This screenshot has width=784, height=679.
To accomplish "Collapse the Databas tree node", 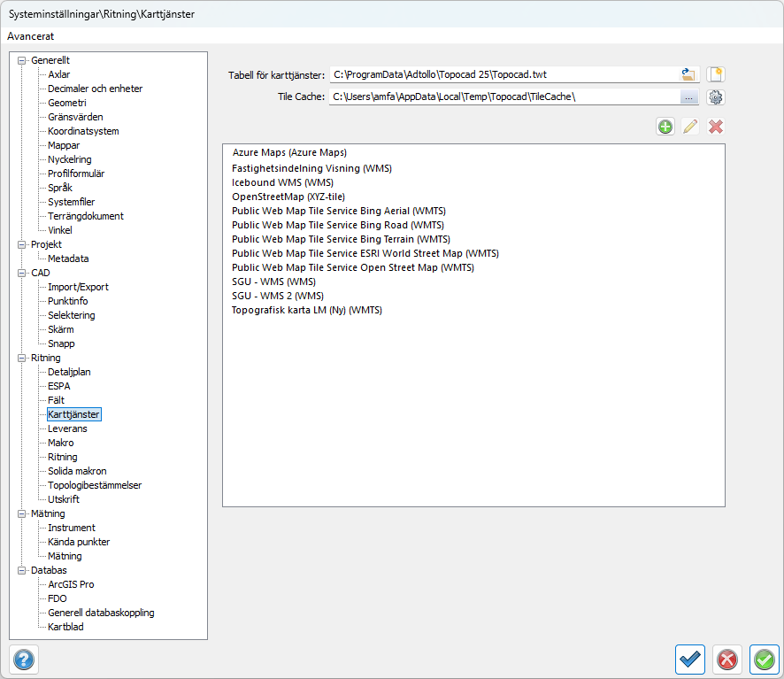I will (x=22, y=570).
